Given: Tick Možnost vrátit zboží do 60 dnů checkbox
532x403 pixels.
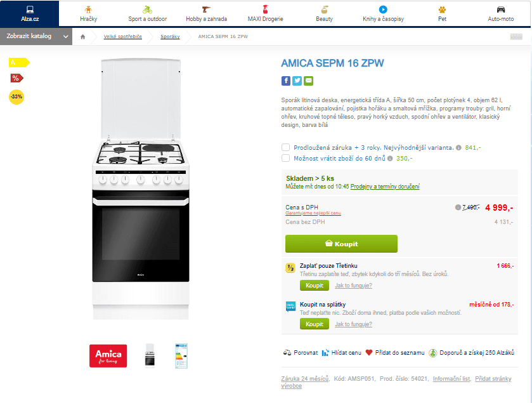Looking at the screenshot, I should point(286,158).
